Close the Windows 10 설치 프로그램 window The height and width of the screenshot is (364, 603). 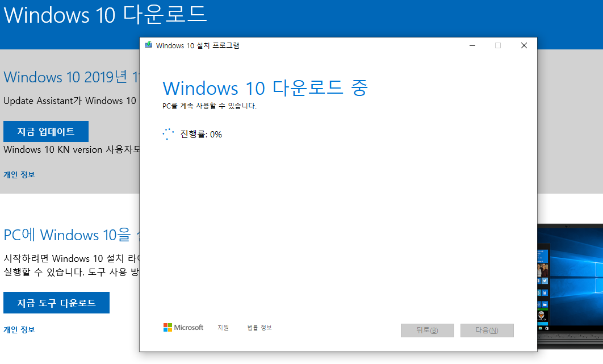[524, 45]
